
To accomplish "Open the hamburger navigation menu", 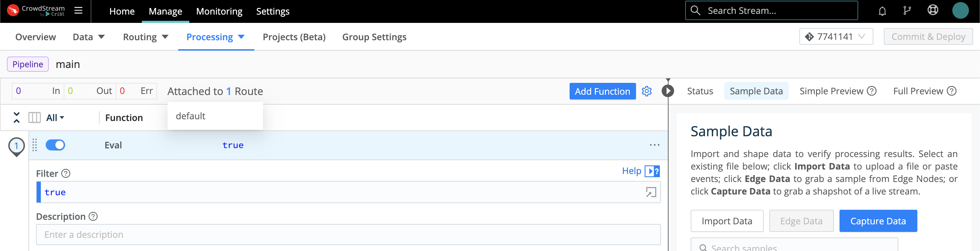I will [x=78, y=11].
